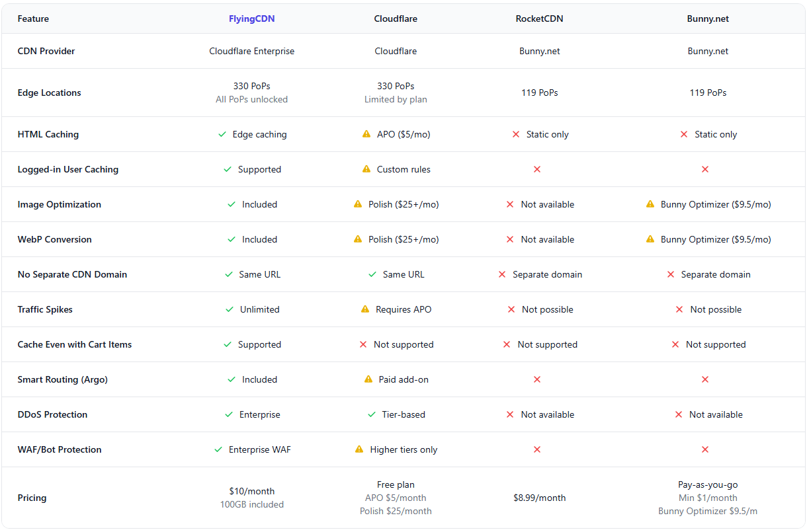Click RocketCDN 119 PoPs cell

click(x=540, y=93)
